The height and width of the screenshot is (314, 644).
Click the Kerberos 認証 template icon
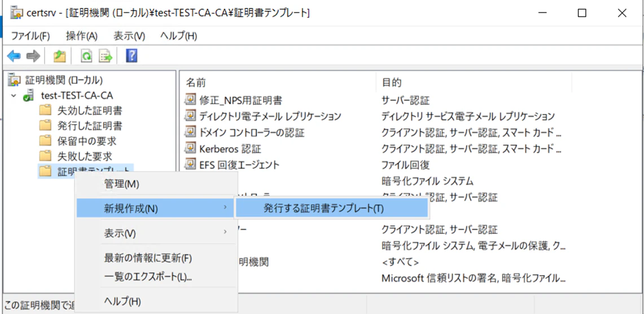(x=190, y=149)
